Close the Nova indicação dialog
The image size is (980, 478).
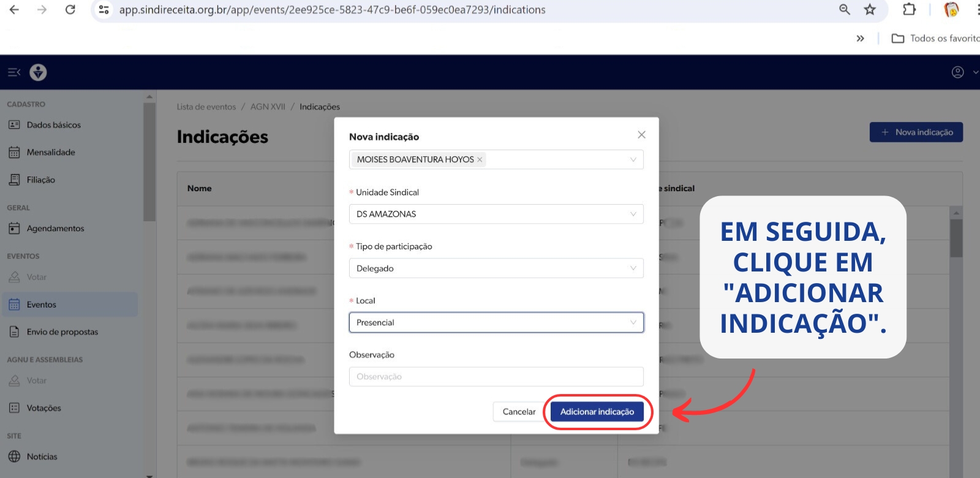tap(641, 135)
